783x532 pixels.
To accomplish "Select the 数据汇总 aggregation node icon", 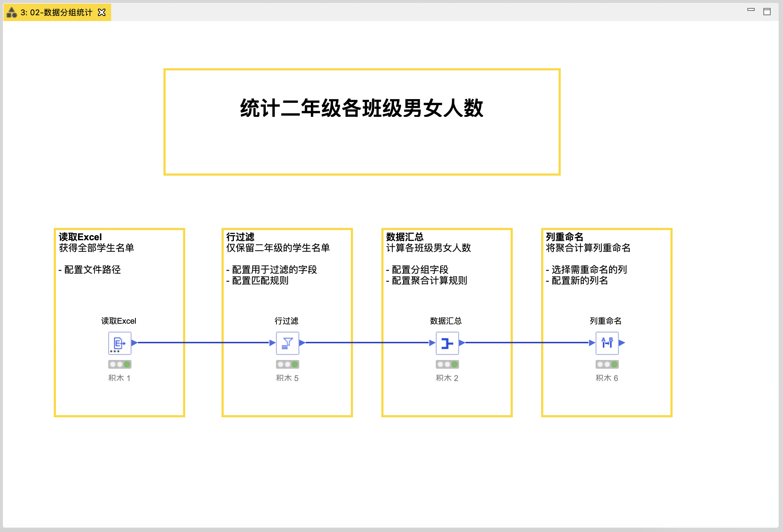I will tap(447, 342).
